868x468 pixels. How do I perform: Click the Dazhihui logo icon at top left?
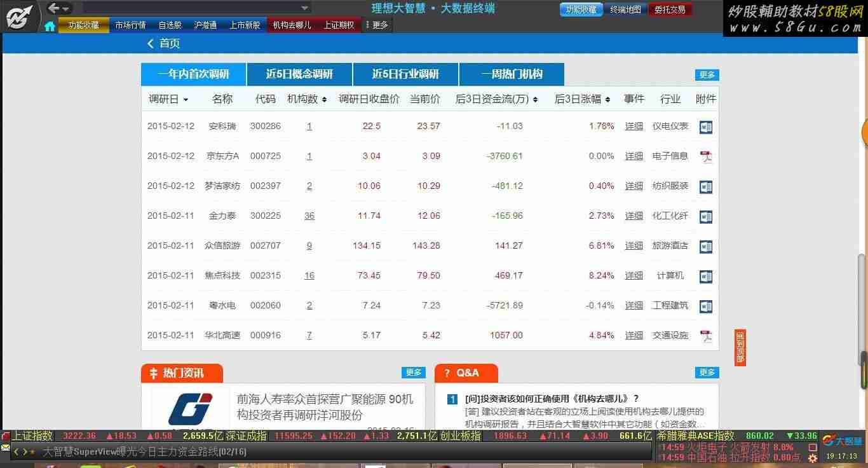tap(19, 17)
